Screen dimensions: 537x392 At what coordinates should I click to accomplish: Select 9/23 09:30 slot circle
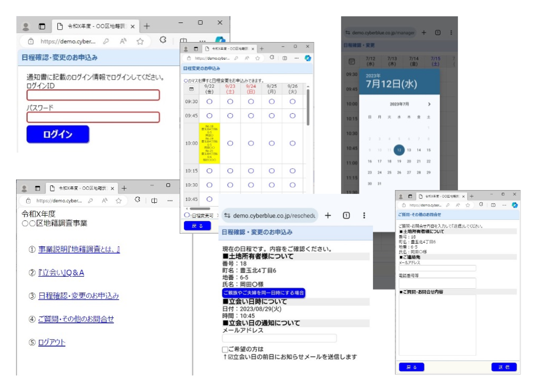pos(230,101)
